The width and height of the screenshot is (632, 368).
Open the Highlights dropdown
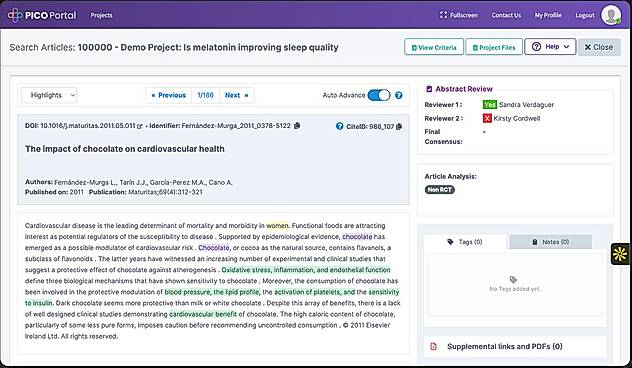click(49, 96)
